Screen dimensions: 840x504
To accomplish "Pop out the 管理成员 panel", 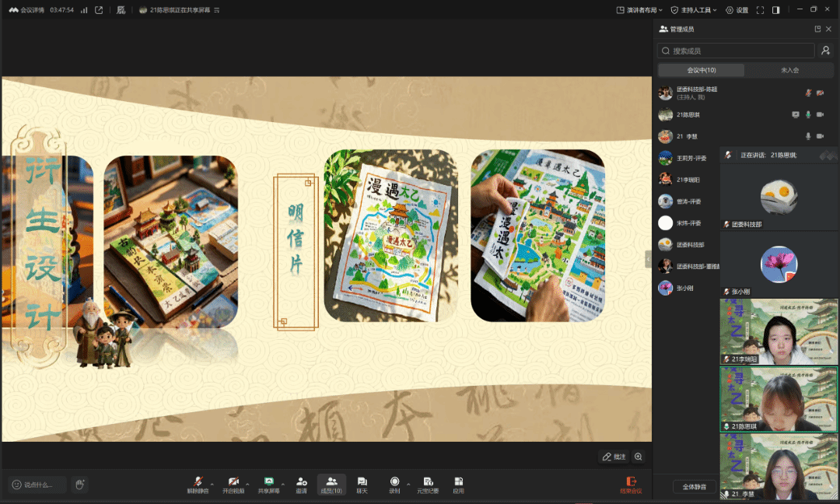I will (x=817, y=29).
